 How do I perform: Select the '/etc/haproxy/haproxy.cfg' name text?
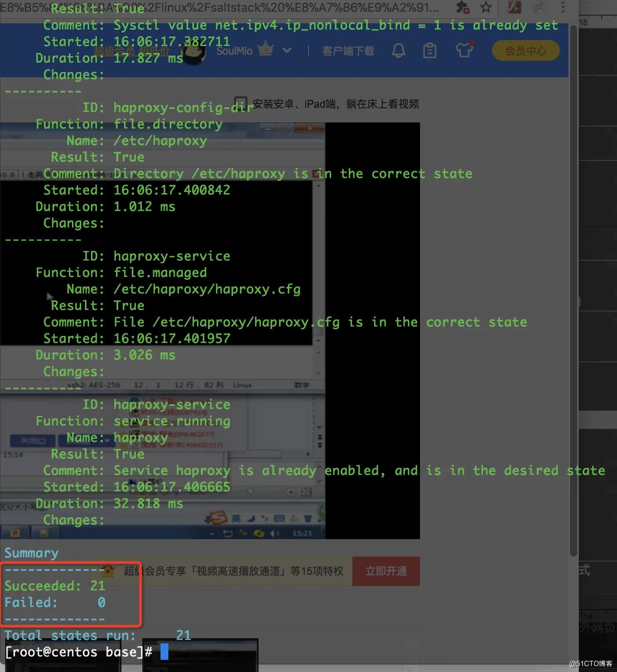tap(207, 289)
